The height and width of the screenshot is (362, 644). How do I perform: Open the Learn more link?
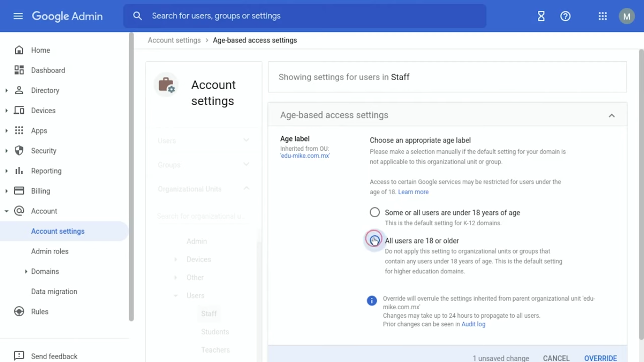413,192
